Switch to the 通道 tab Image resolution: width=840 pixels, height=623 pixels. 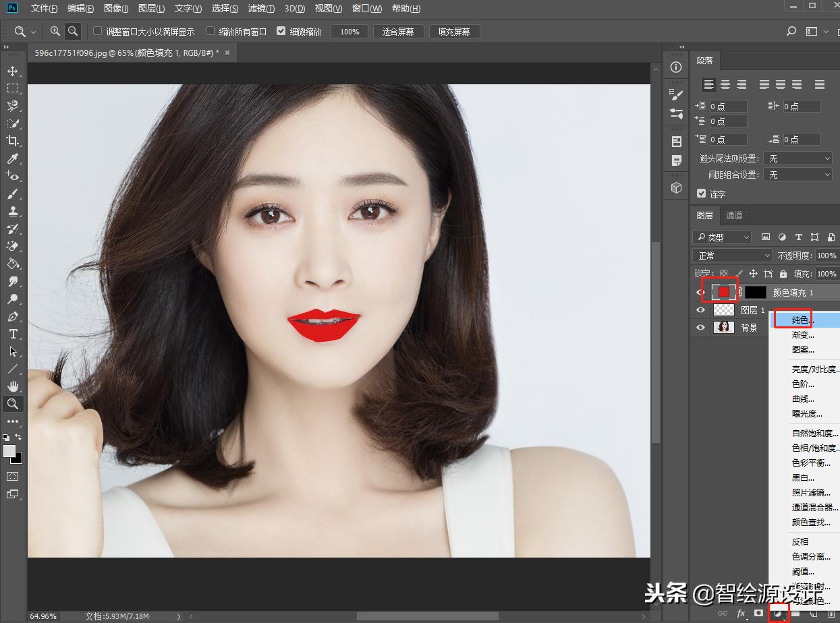tap(734, 215)
